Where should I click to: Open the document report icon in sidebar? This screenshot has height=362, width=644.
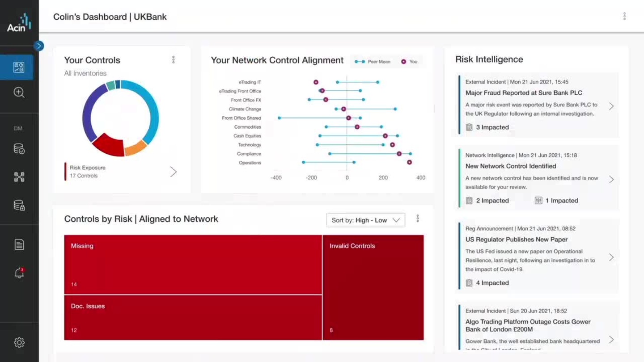19,244
